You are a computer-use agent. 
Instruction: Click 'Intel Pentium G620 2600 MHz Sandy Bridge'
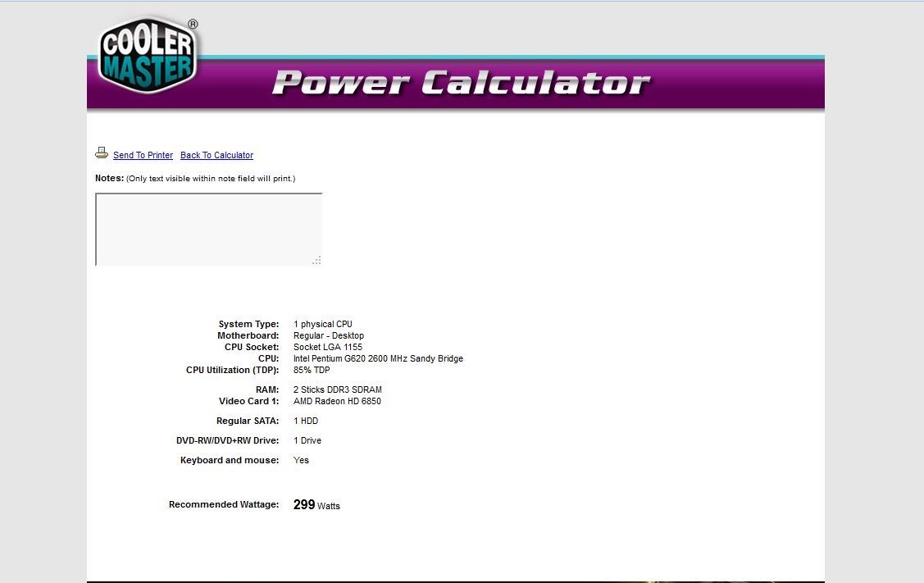click(378, 358)
